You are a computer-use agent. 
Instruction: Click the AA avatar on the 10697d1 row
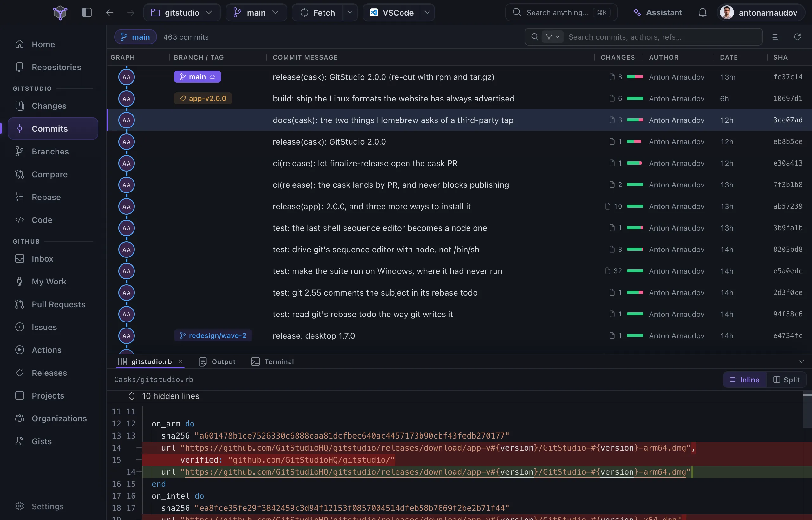click(x=126, y=99)
